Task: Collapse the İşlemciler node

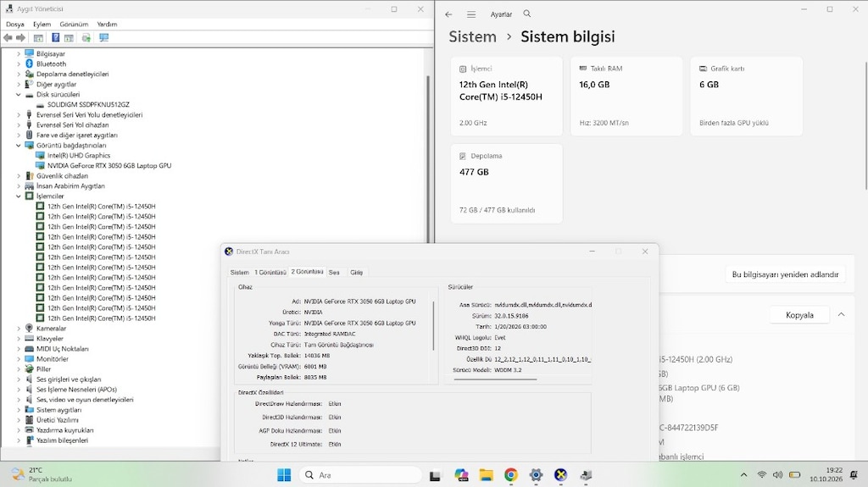Action: [19, 196]
